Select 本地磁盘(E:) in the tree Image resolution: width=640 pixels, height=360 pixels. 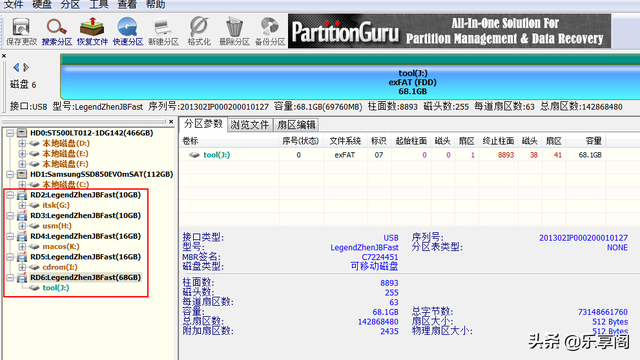tap(65, 154)
